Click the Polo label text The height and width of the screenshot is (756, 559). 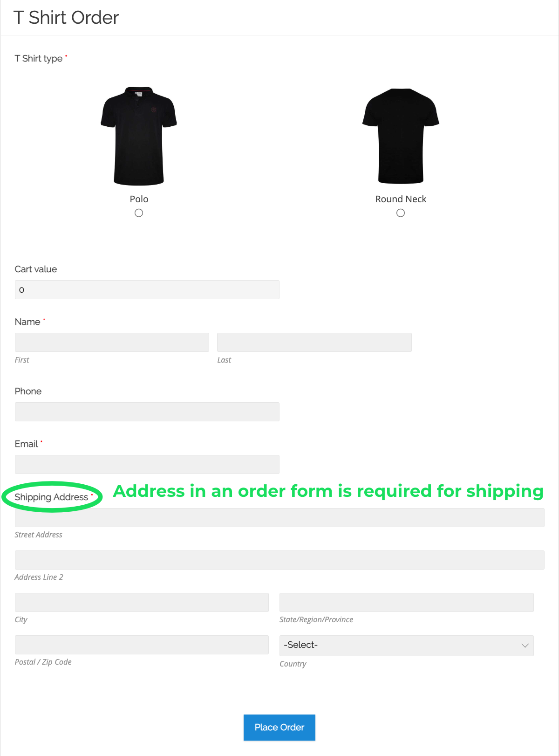click(x=139, y=199)
